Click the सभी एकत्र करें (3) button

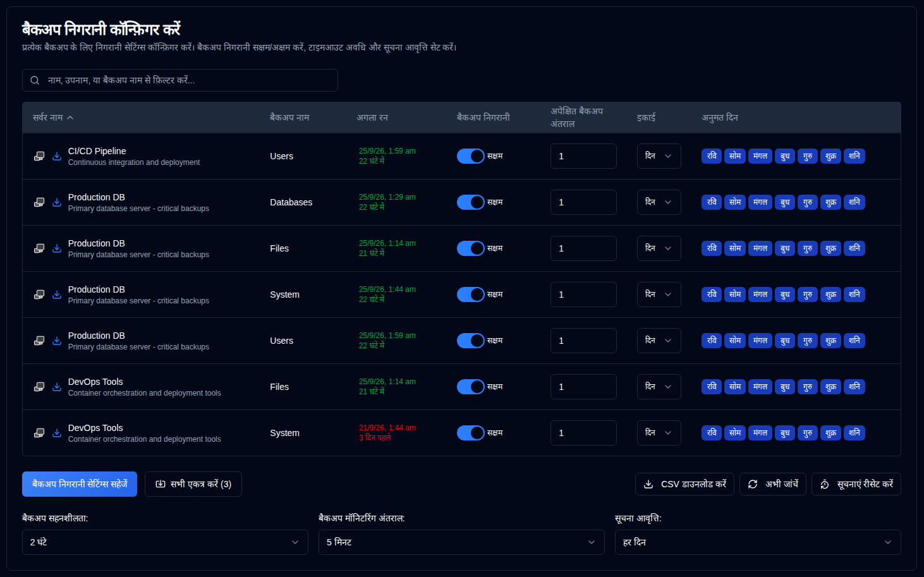click(193, 484)
